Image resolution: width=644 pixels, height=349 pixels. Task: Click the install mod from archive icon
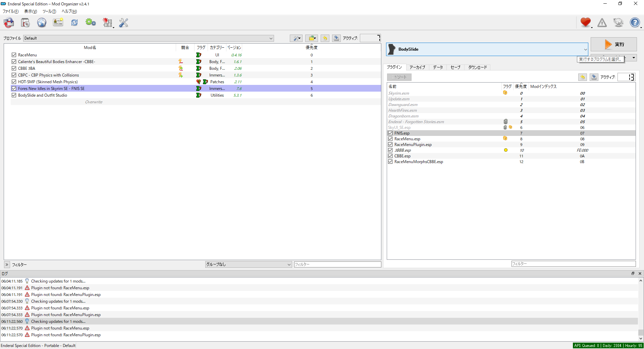click(25, 22)
